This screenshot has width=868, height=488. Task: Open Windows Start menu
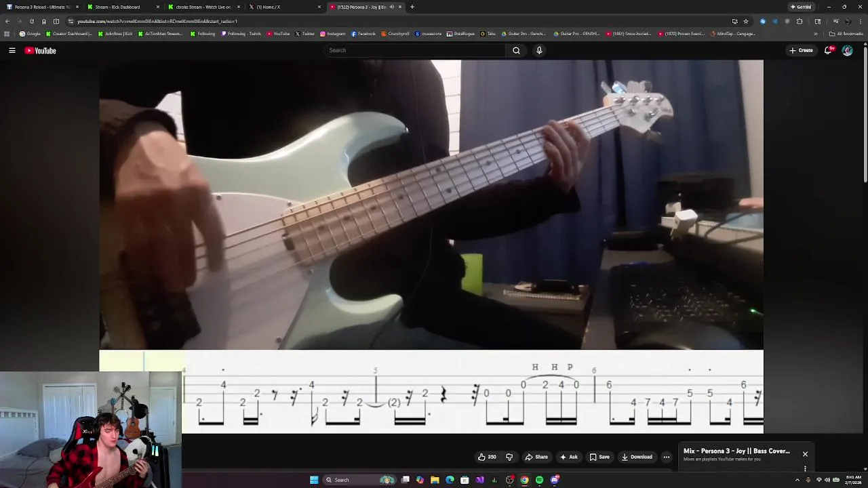pyautogui.click(x=314, y=480)
